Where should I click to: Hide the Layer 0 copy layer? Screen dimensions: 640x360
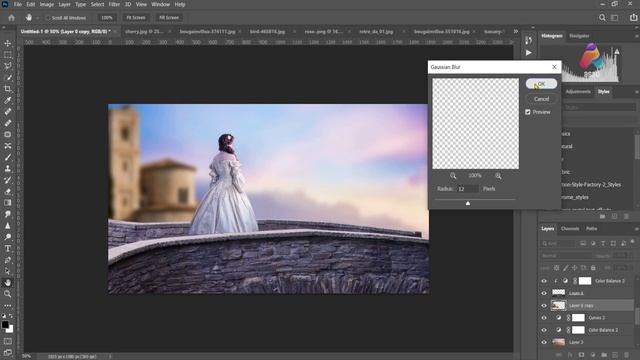tap(544, 305)
